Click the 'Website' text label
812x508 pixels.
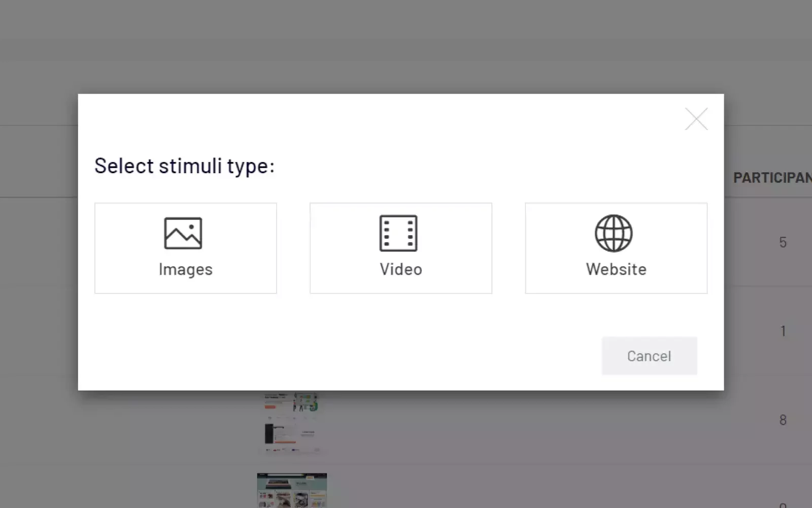point(616,269)
